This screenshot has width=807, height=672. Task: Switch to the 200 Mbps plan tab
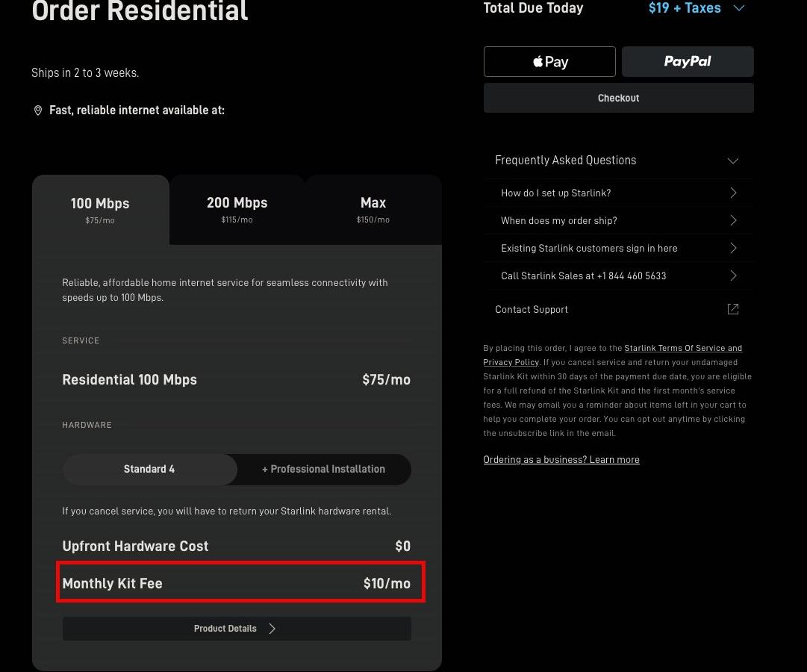point(237,210)
